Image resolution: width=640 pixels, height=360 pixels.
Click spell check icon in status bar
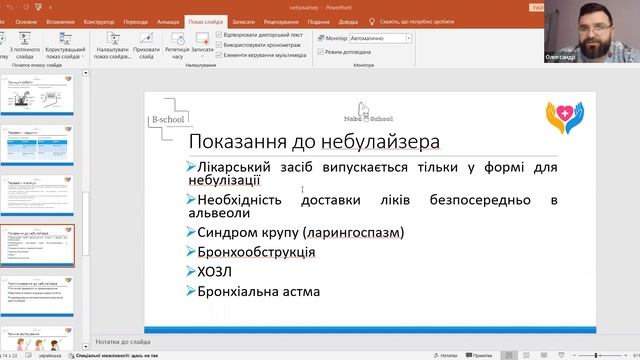(28, 356)
